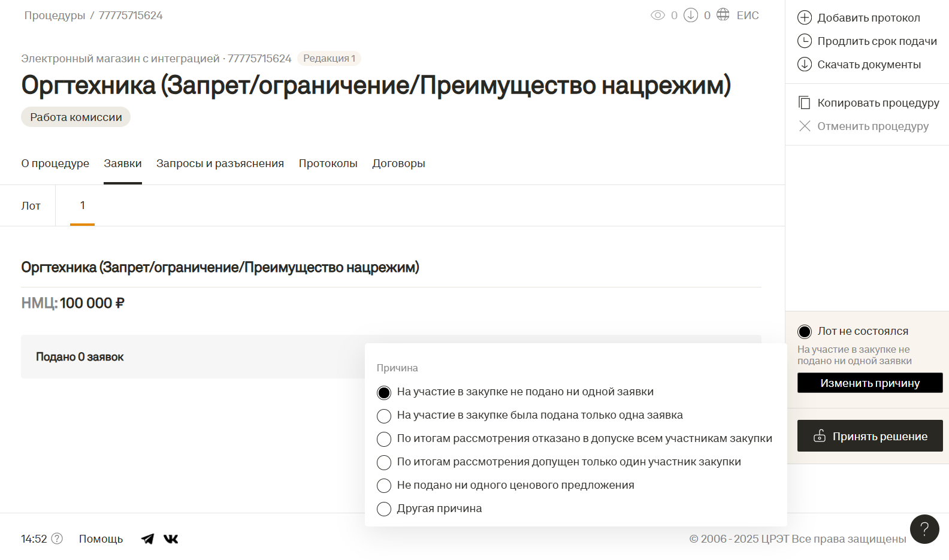Switch to the Протоколы tab
949x560 pixels.
click(x=328, y=164)
